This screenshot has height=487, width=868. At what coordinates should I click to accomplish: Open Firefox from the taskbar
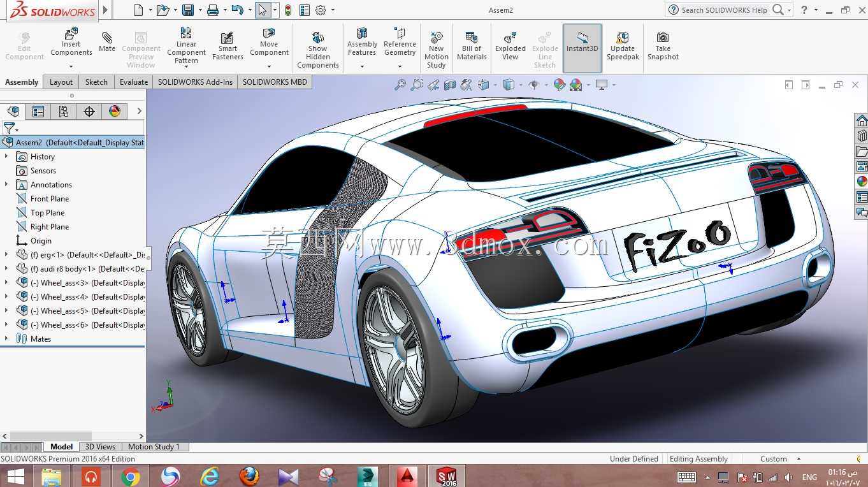click(x=249, y=476)
